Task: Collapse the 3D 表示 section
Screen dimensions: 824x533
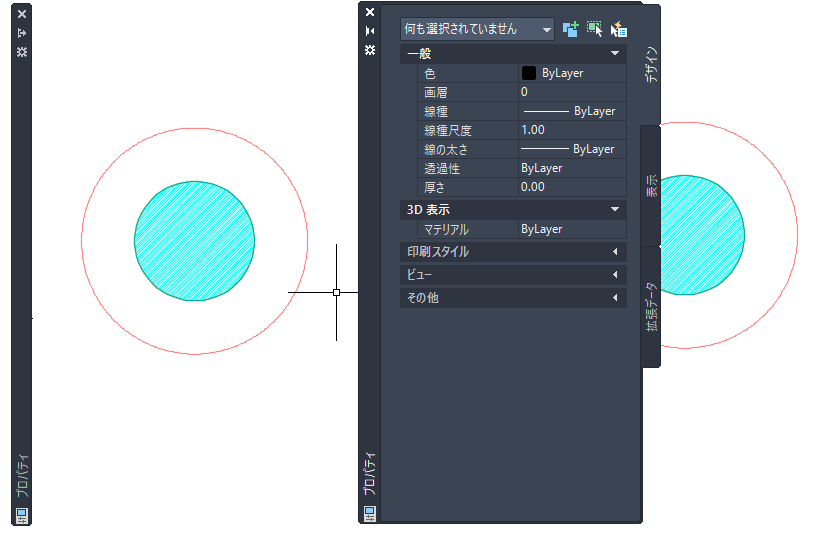Action: pos(614,210)
